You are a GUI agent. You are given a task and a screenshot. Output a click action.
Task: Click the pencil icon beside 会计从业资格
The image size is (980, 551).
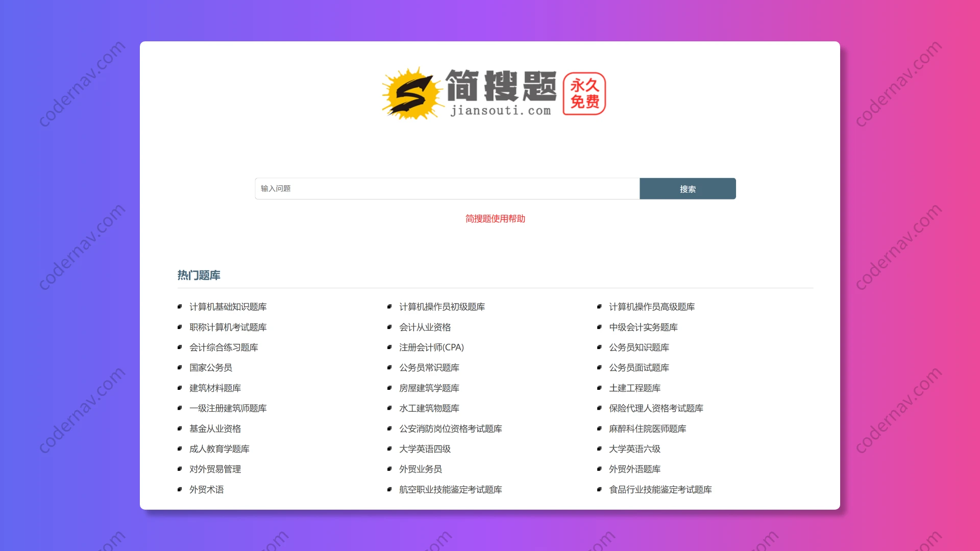click(x=389, y=327)
